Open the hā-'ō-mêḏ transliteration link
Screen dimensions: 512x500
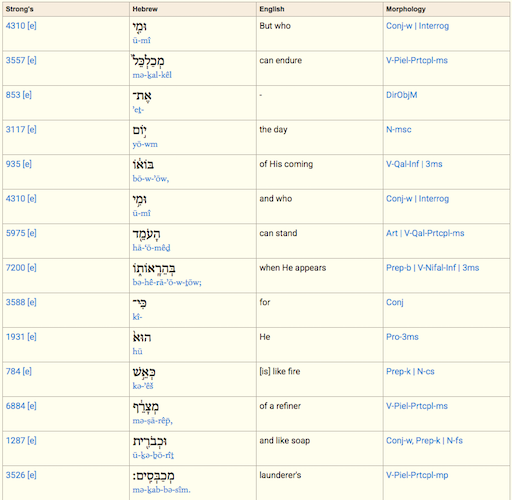point(152,248)
